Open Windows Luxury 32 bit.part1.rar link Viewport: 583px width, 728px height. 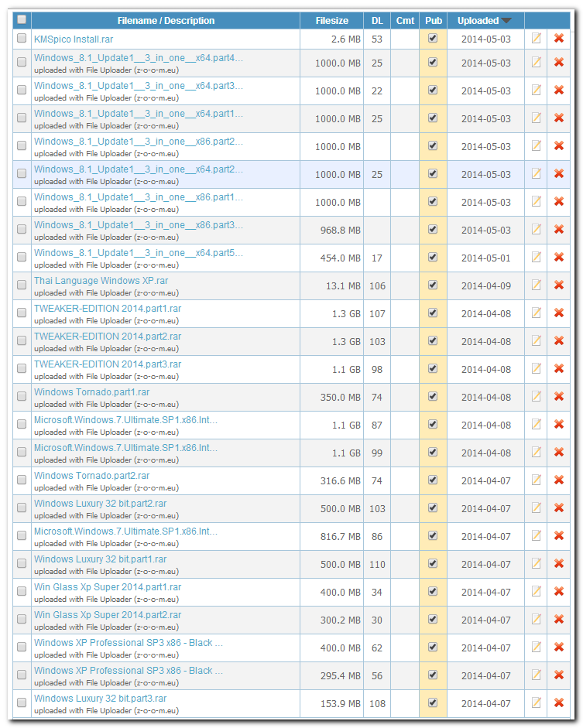coord(100,559)
